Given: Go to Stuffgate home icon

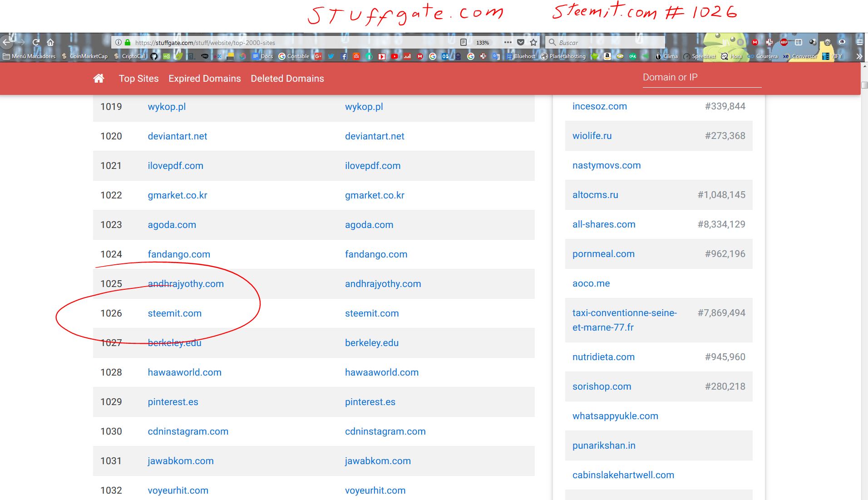Looking at the screenshot, I should point(99,79).
